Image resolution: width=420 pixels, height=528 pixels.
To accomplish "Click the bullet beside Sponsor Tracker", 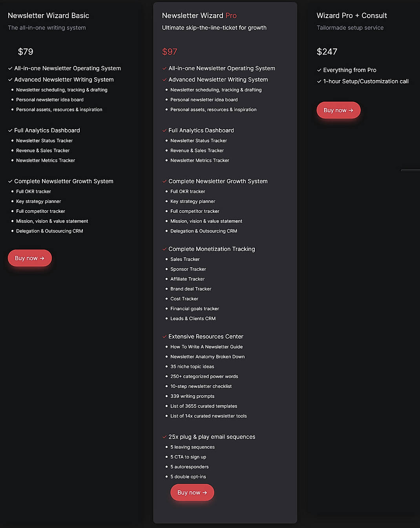I will [167, 269].
